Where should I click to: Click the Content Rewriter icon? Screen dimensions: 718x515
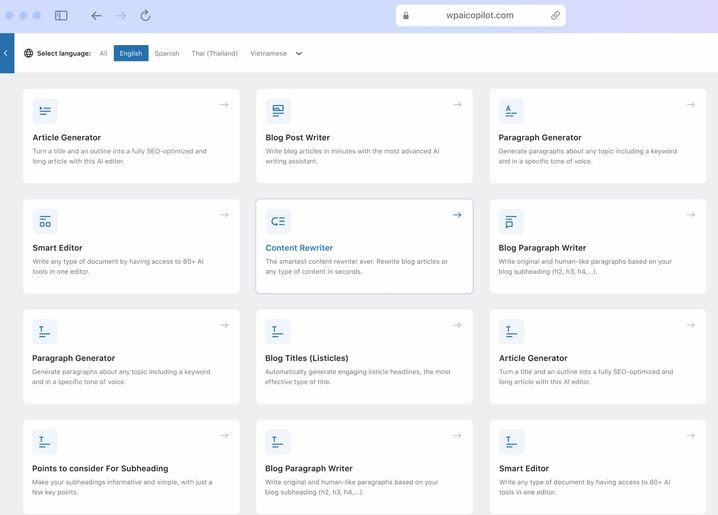(278, 221)
